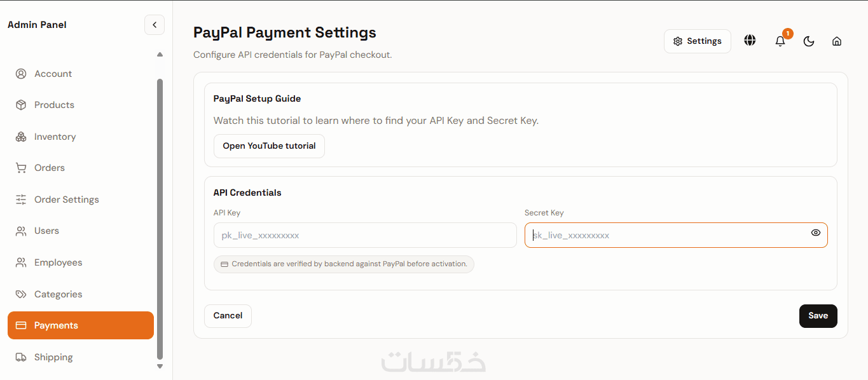Screen dimensions: 868x380
Task: Click the globe language icon
Action: pyautogui.click(x=750, y=41)
